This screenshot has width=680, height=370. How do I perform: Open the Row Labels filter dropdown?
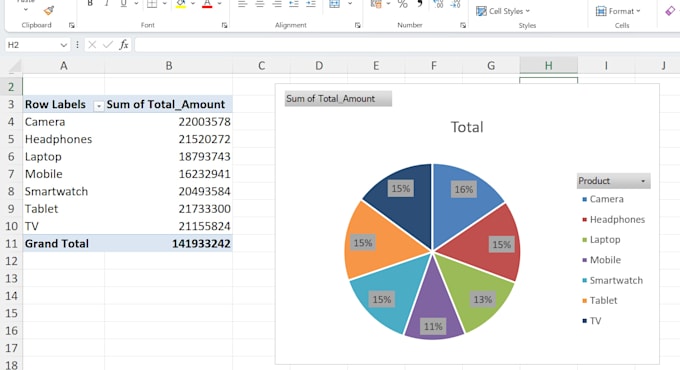tap(98, 106)
